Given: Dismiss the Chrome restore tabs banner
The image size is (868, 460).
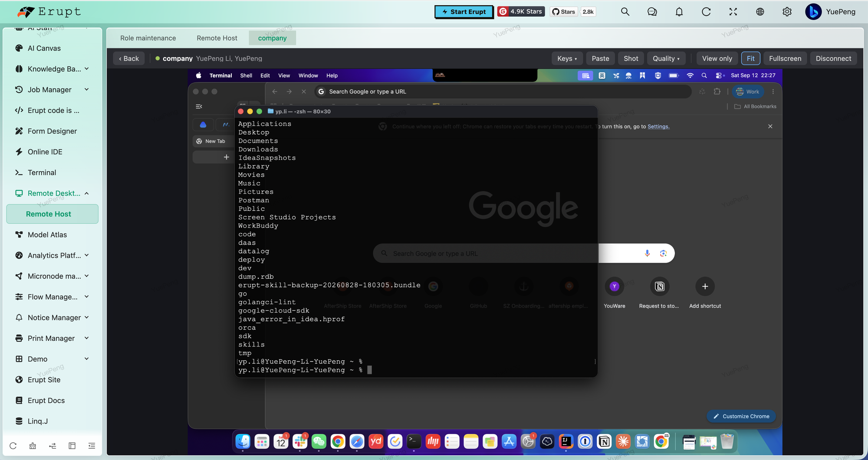Looking at the screenshot, I should coord(770,126).
